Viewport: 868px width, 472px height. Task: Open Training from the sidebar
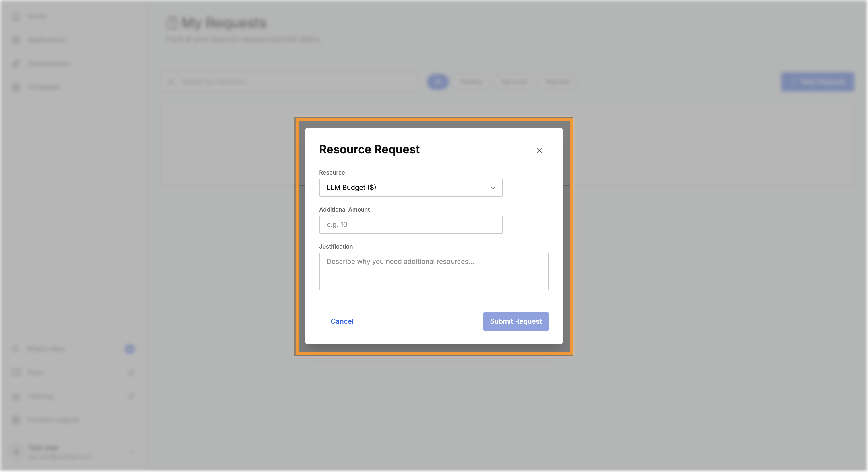40,396
